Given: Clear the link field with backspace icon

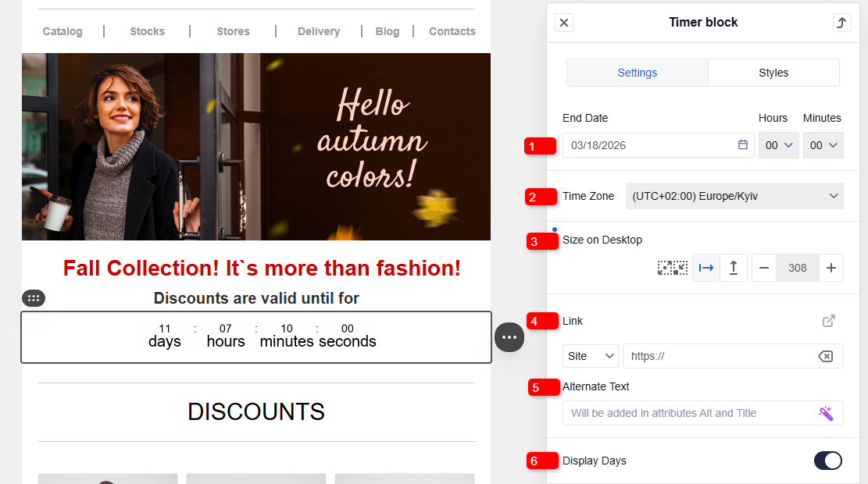Looking at the screenshot, I should 825,356.
